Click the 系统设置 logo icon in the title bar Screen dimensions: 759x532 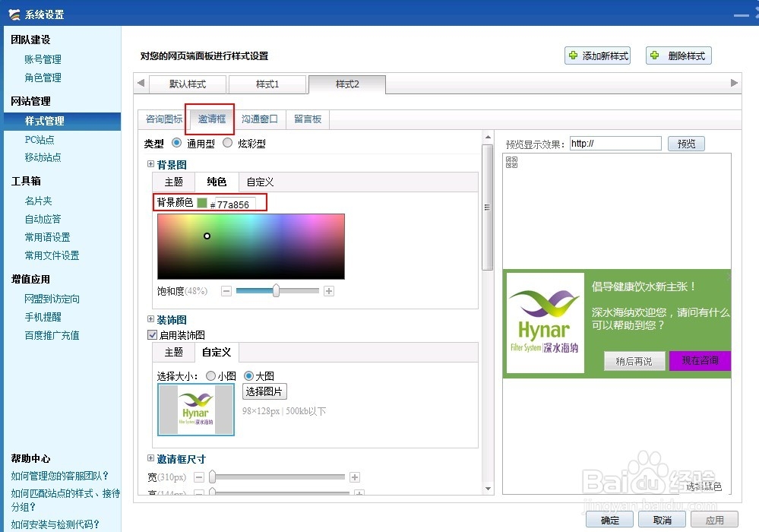click(x=15, y=13)
